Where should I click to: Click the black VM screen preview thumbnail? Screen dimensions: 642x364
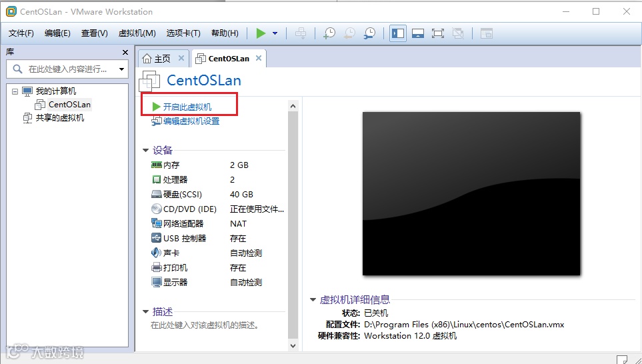471,194
